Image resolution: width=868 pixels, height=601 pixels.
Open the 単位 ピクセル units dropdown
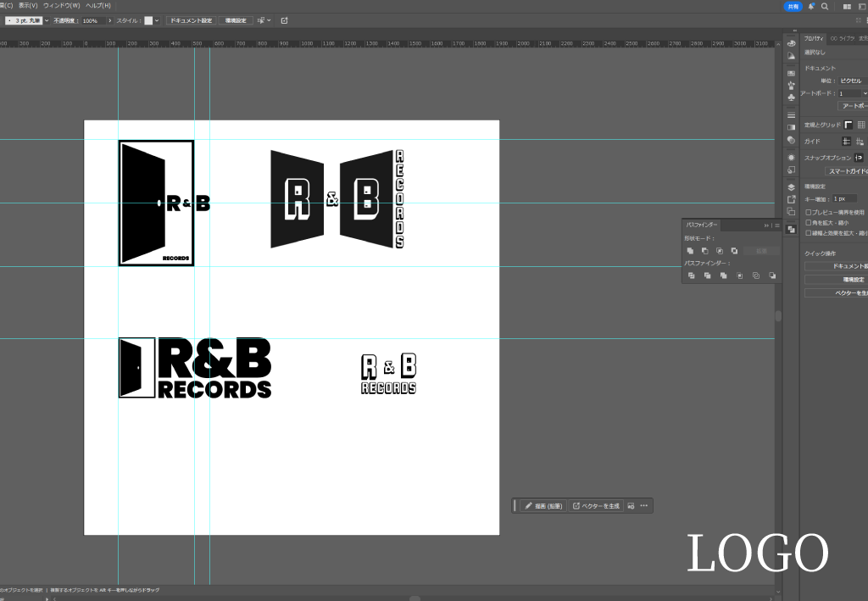click(851, 81)
